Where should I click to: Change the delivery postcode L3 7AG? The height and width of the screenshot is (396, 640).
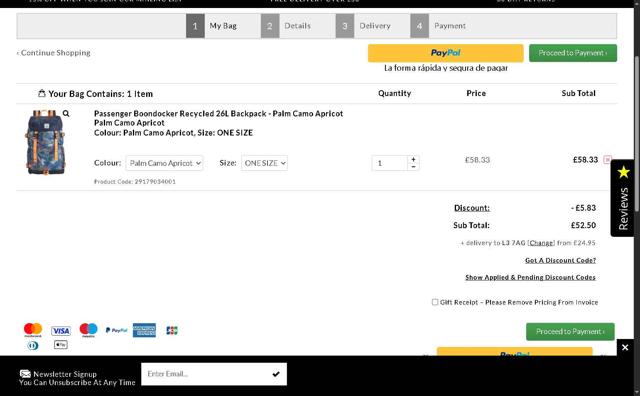pyautogui.click(x=541, y=243)
